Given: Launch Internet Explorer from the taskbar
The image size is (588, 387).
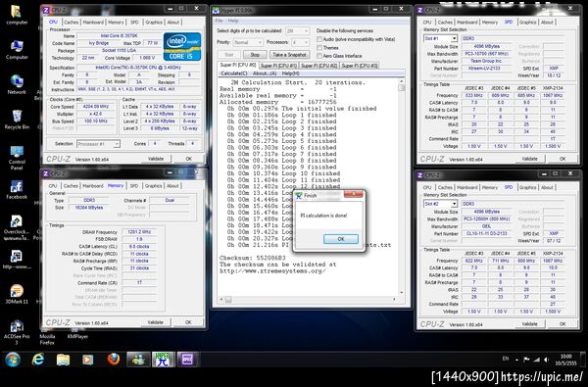Looking at the screenshot, I should (x=38, y=360).
